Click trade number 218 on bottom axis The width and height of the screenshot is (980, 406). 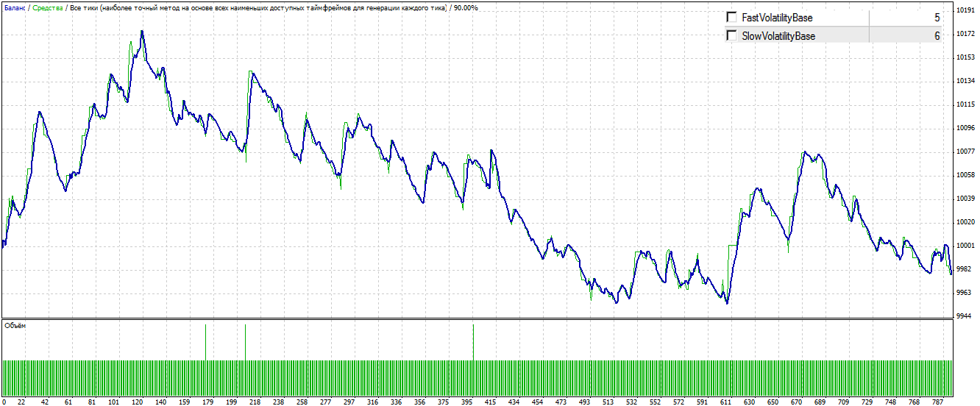255,402
